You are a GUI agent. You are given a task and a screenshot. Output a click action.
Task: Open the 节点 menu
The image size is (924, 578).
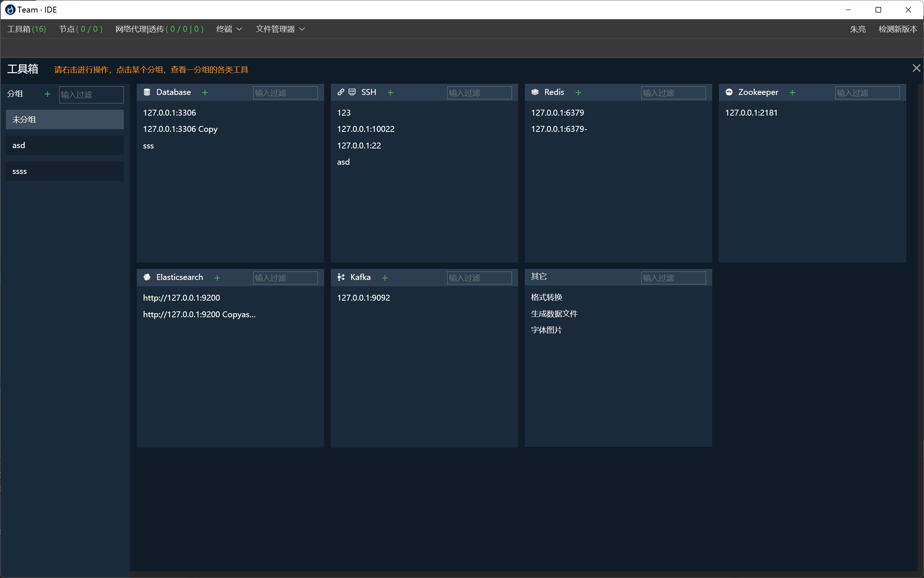click(x=81, y=29)
